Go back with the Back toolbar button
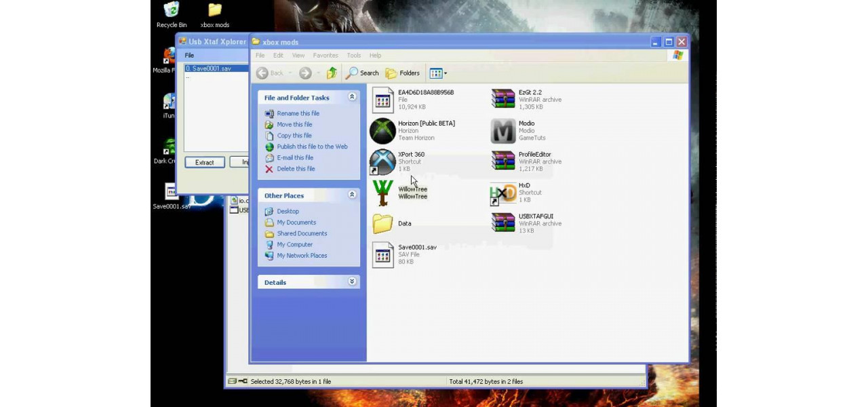Image resolution: width=868 pixels, height=407 pixels. (270, 73)
